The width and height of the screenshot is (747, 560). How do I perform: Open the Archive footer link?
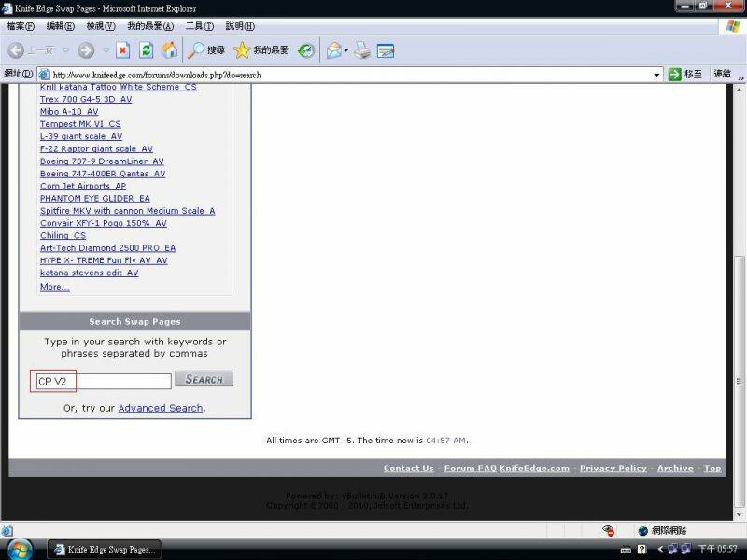point(675,469)
